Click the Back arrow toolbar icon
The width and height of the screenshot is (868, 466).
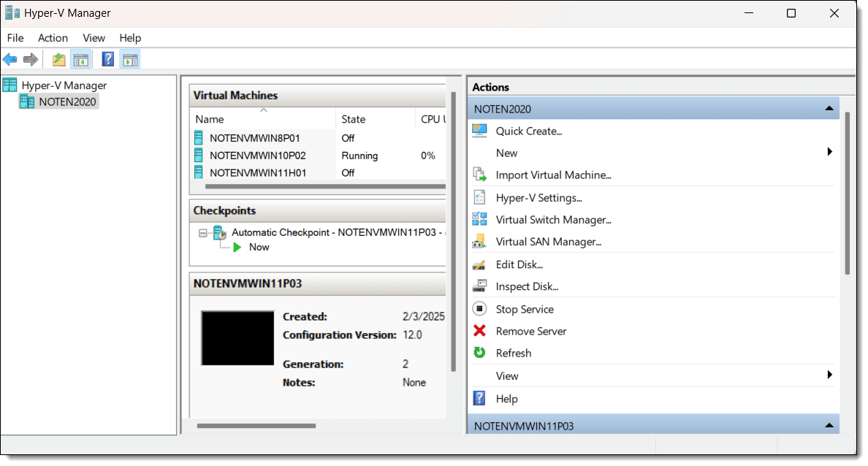10,60
